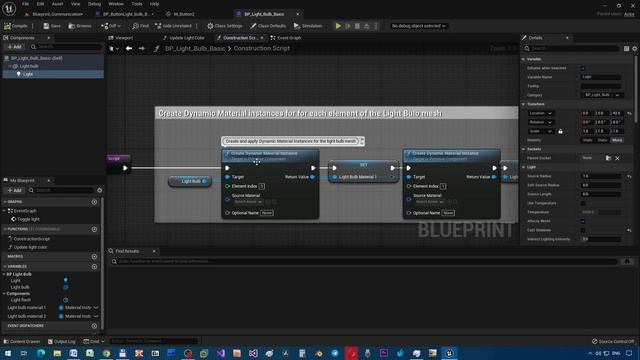
Task: Add a new macro with plus icon
Action: 94,256
